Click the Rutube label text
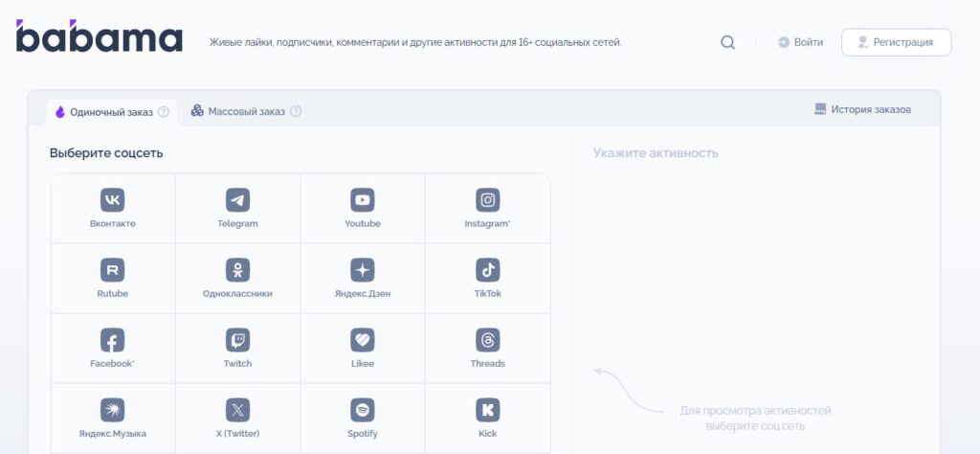Image resolution: width=980 pixels, height=454 pixels. pos(113,294)
